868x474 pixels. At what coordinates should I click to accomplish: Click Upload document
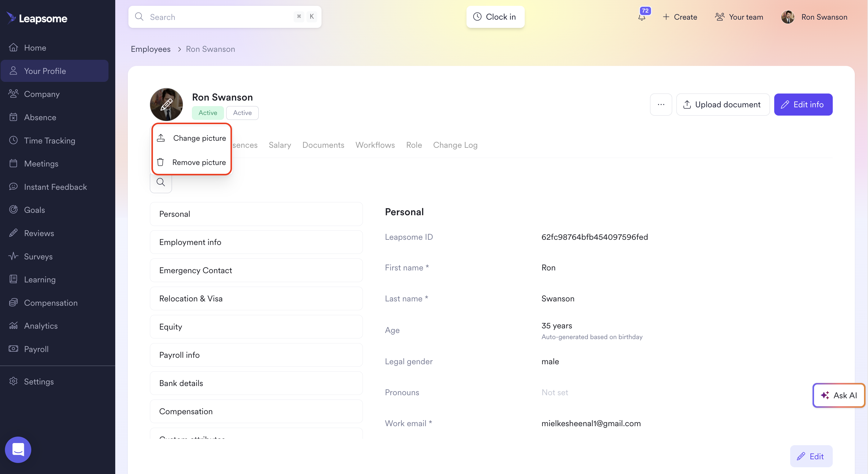point(723,105)
